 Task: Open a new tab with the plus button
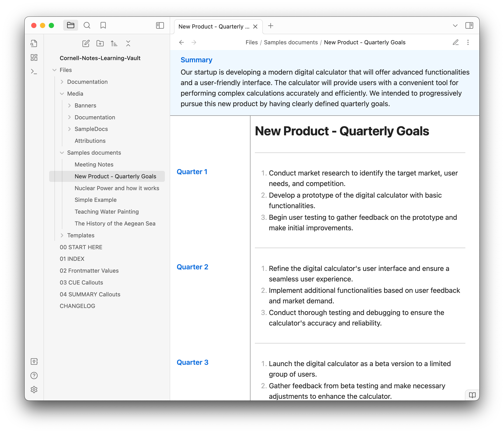click(270, 26)
